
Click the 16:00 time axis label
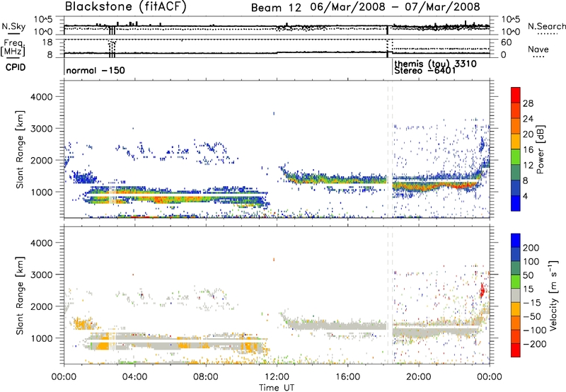pos(347,377)
